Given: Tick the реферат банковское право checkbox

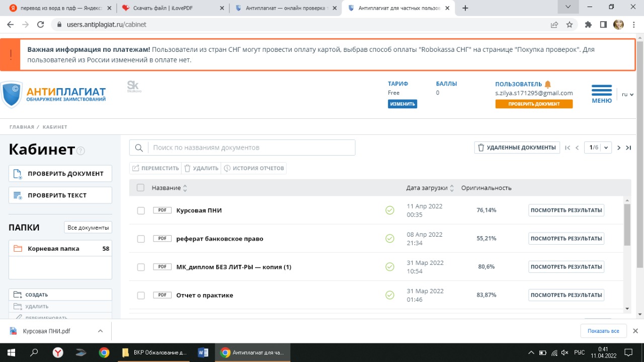Looking at the screenshot, I should pos(141,239).
